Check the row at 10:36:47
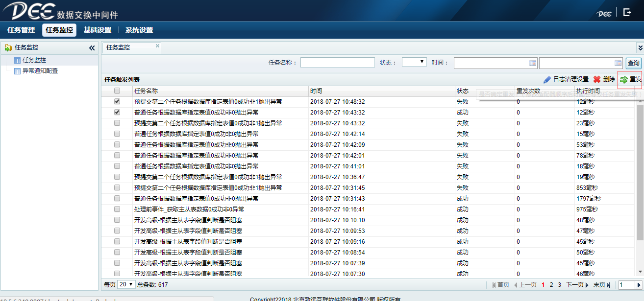 pos(117,177)
